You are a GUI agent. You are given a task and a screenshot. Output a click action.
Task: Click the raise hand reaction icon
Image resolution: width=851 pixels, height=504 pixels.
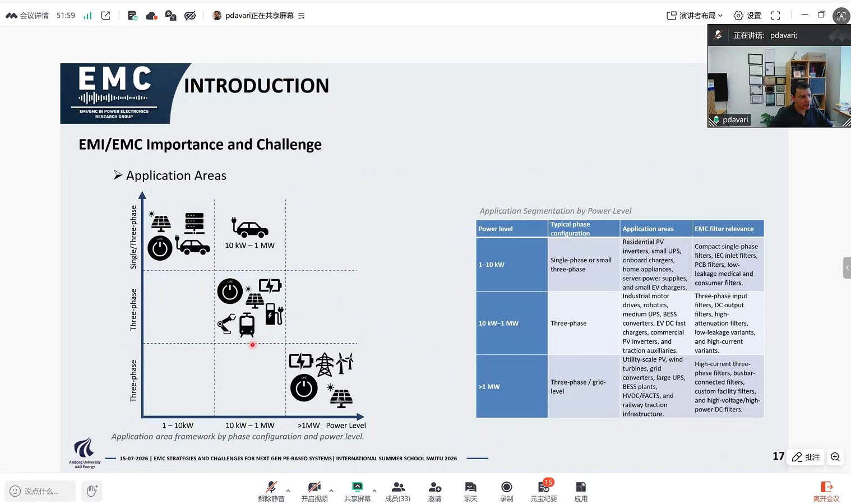coord(92,491)
